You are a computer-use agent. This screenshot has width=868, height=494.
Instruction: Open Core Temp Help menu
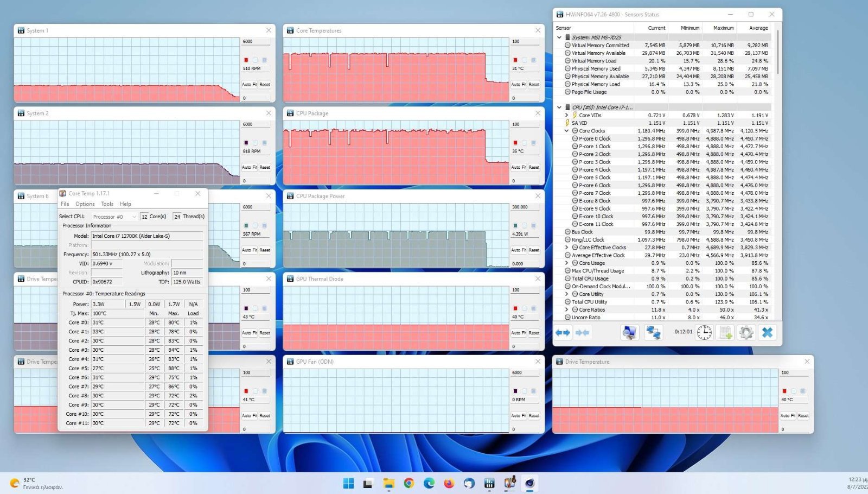coord(125,204)
